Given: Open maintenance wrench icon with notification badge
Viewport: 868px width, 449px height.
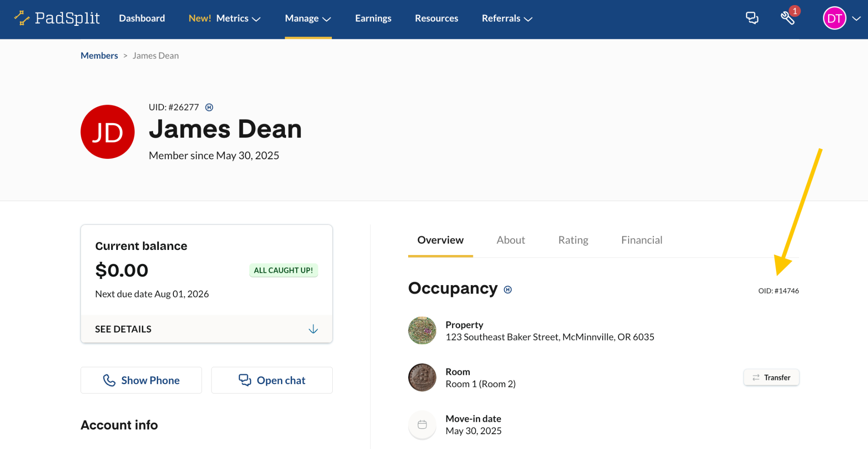Looking at the screenshot, I should 788,18.
